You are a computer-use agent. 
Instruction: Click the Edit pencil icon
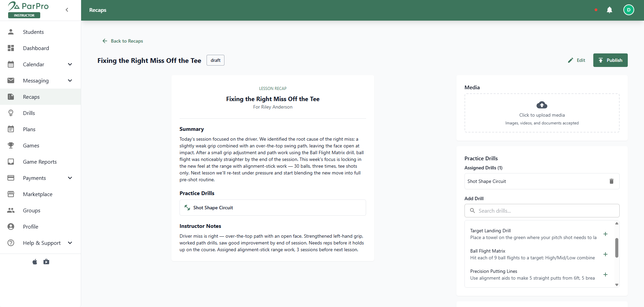click(x=571, y=60)
